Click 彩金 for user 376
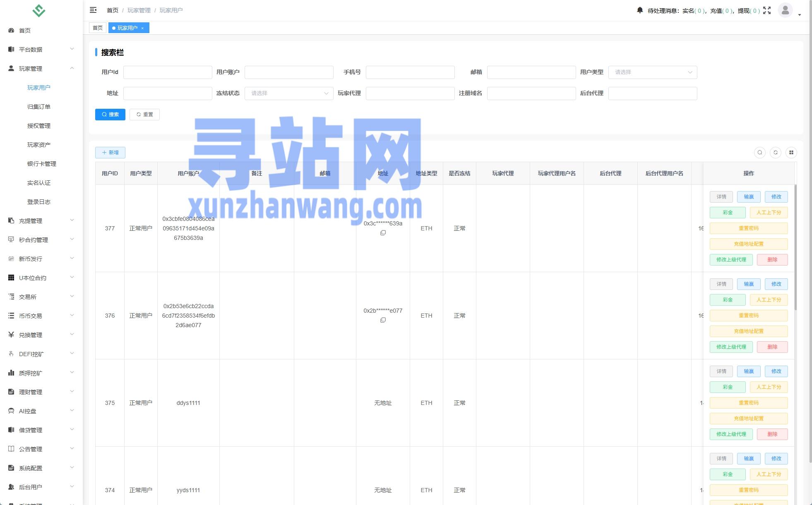Image resolution: width=812 pixels, height=505 pixels. [728, 300]
